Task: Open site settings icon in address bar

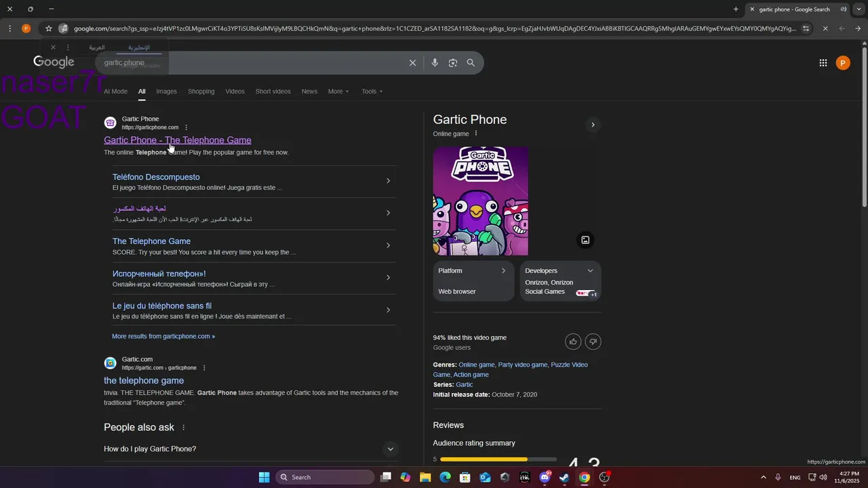Action: pos(806,28)
